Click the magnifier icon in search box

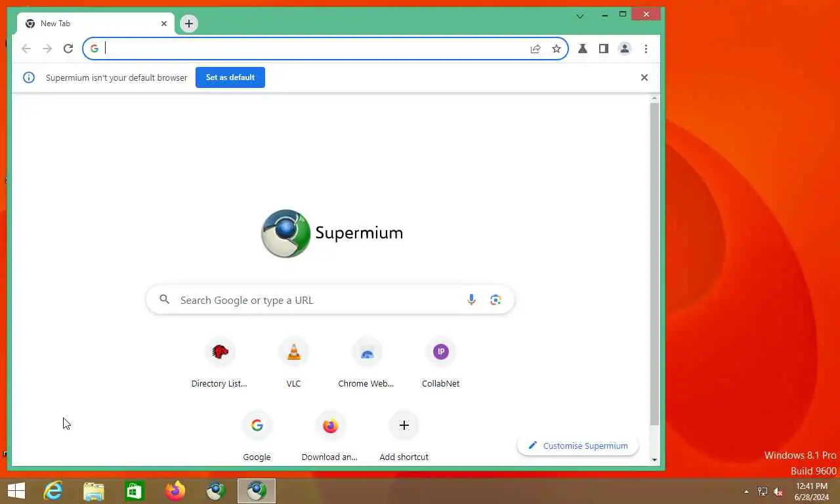(165, 299)
